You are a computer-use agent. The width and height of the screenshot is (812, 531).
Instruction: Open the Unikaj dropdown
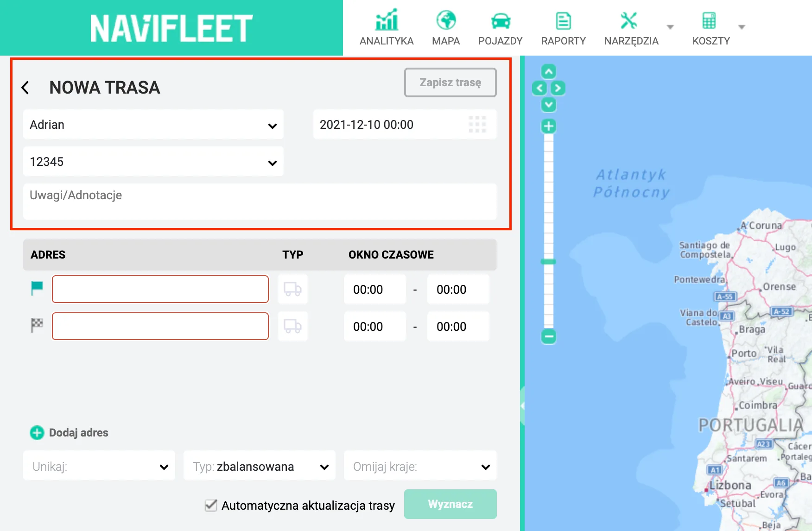point(99,466)
